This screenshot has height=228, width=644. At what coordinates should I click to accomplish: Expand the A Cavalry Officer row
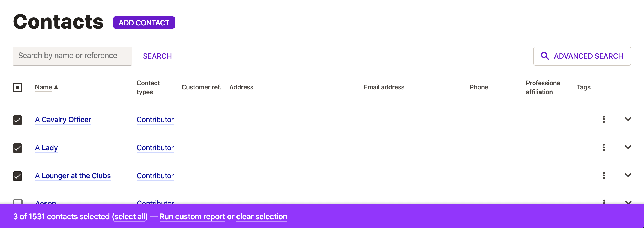click(x=628, y=119)
